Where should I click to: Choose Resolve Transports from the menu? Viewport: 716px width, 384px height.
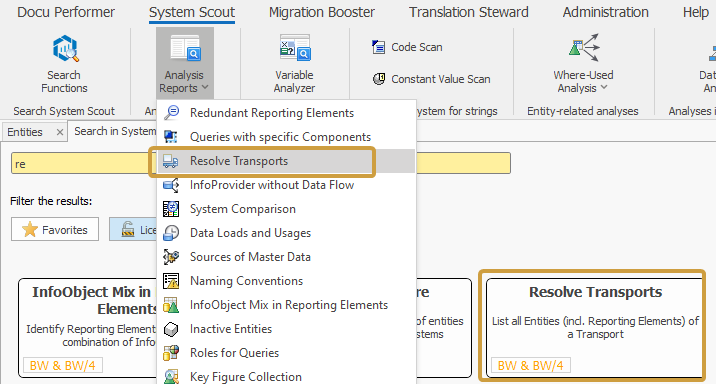[x=286, y=161]
